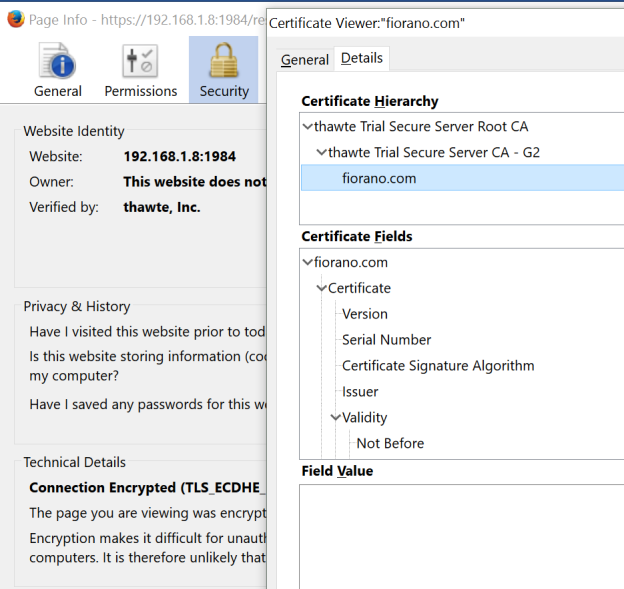Image resolution: width=624 pixels, height=589 pixels.
Task: Collapse thawte Trial Secure Server CA - G2
Action: (321, 152)
